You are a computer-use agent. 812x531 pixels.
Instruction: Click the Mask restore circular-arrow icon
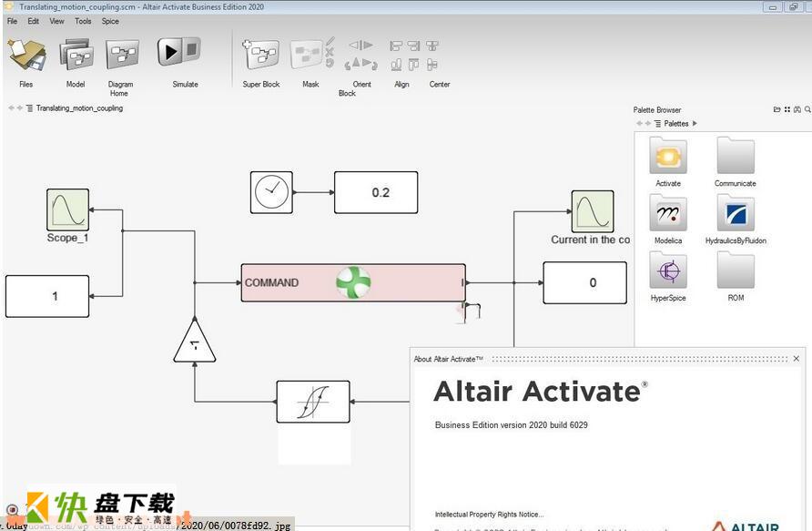click(330, 63)
